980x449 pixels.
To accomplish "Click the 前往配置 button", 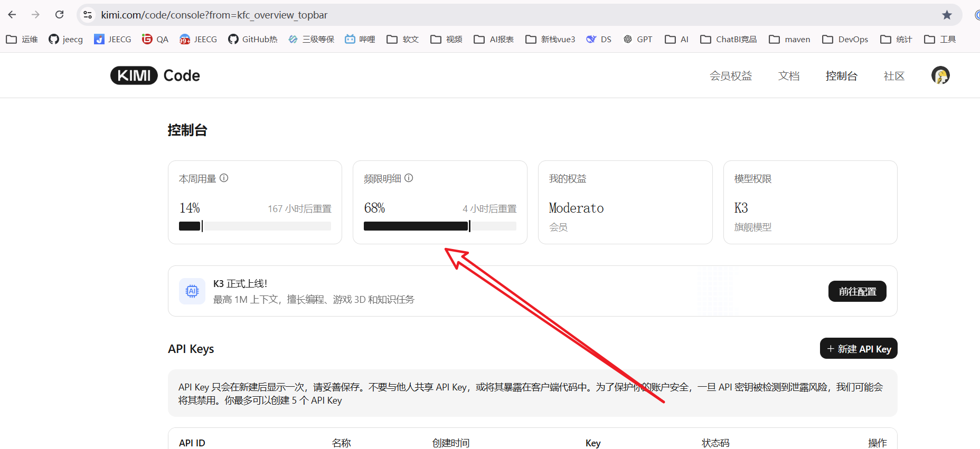I will coord(858,291).
